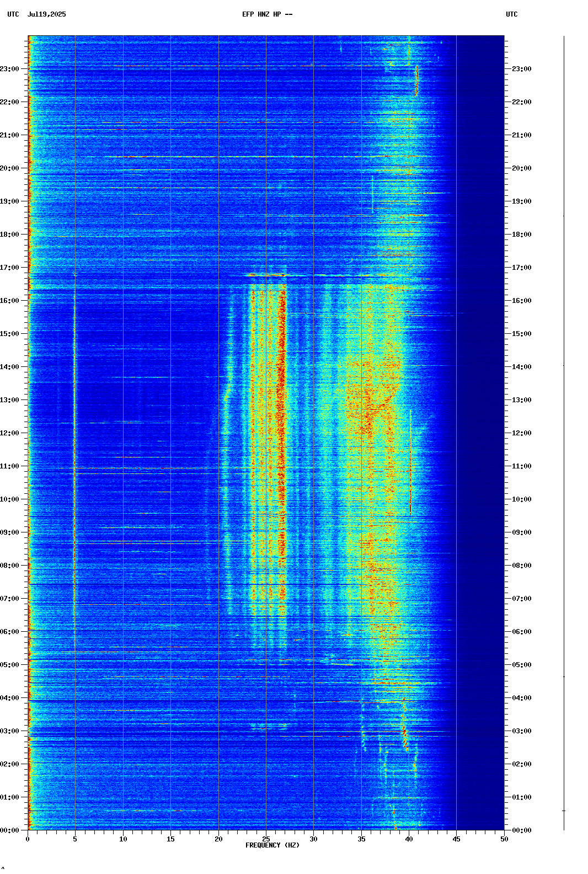This screenshot has height=874, width=588.
Task: Click 05:00 on the right time axis
Action: pyautogui.click(x=522, y=665)
